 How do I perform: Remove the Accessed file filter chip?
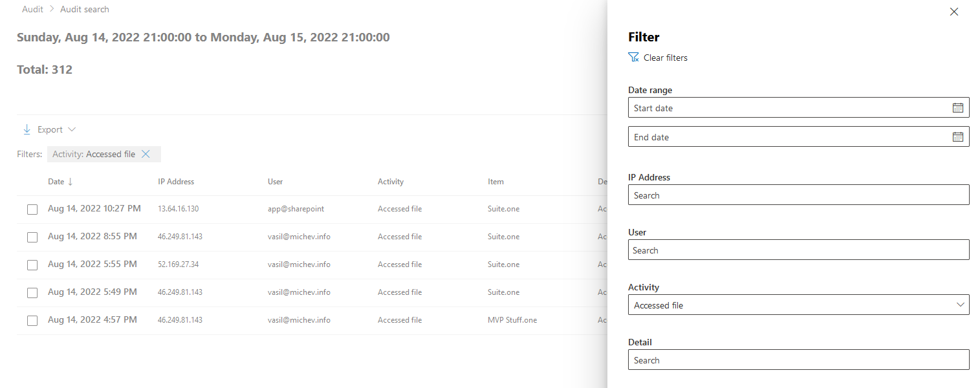146,154
